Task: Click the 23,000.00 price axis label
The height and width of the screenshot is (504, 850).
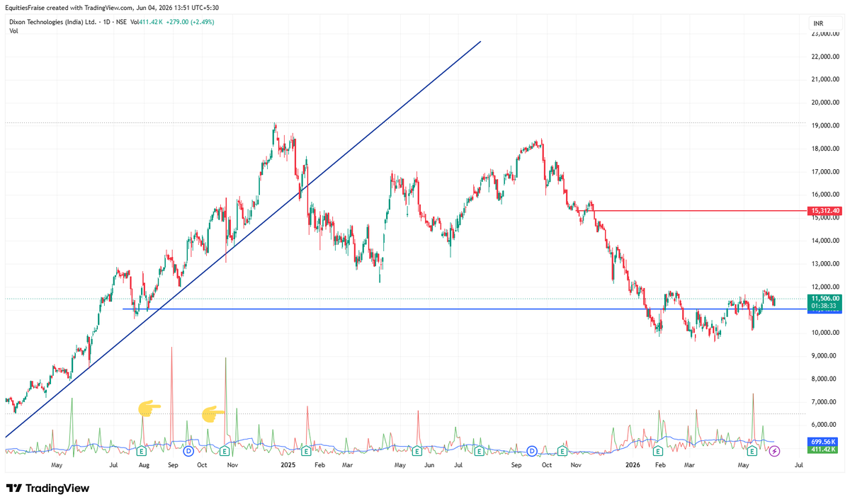Action: click(826, 33)
